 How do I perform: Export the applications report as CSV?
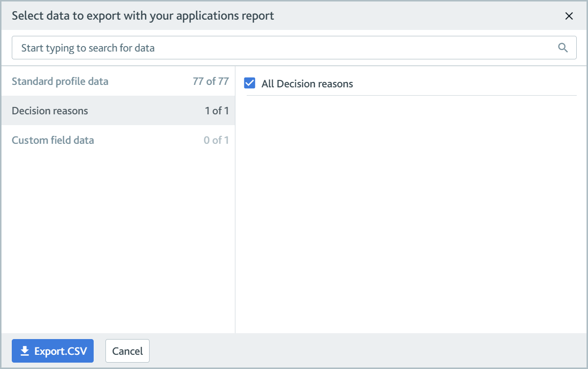[x=52, y=350]
